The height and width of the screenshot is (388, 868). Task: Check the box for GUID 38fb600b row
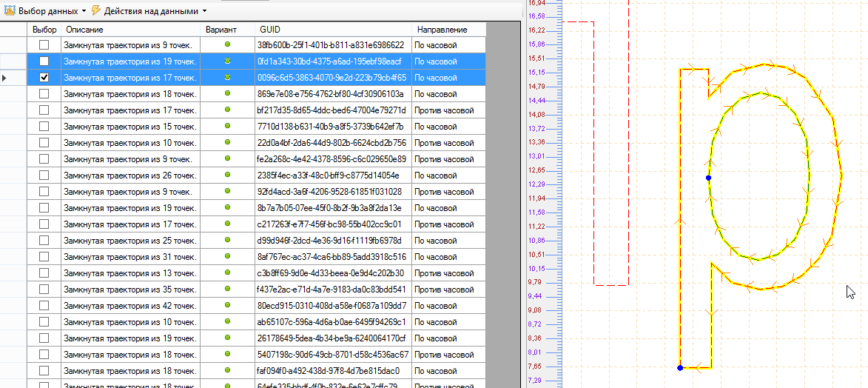tap(44, 45)
